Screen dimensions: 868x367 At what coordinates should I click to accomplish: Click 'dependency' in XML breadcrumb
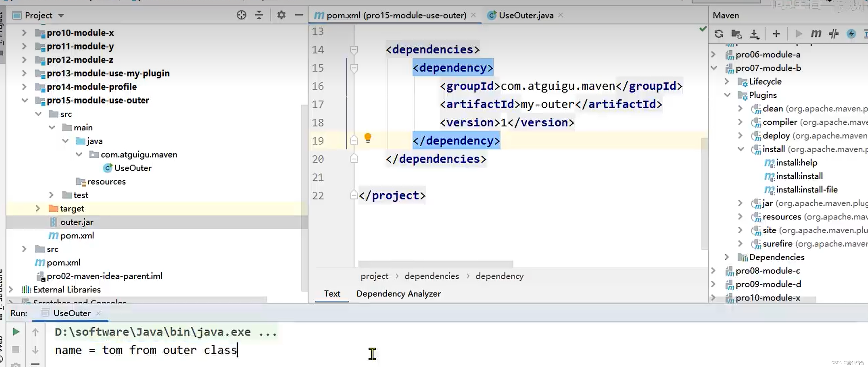click(499, 276)
